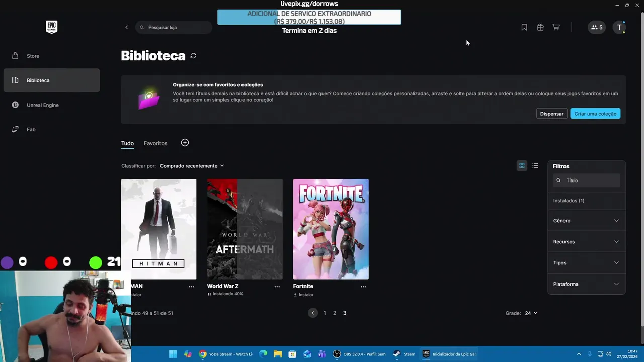The width and height of the screenshot is (644, 362).
Task: Switch to the Favoritos tab
Action: click(x=155, y=143)
